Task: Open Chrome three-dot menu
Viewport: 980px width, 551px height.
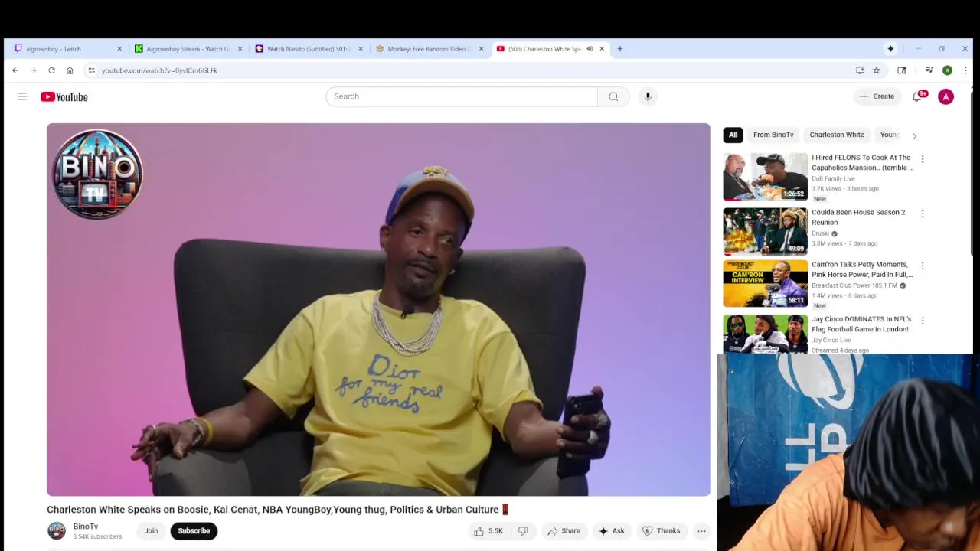Action: click(965, 70)
